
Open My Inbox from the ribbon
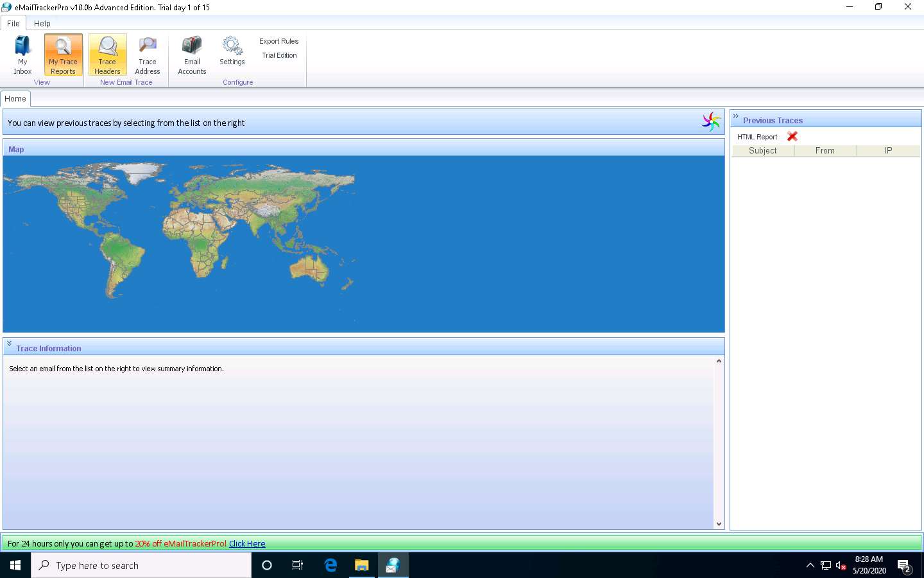click(22, 55)
